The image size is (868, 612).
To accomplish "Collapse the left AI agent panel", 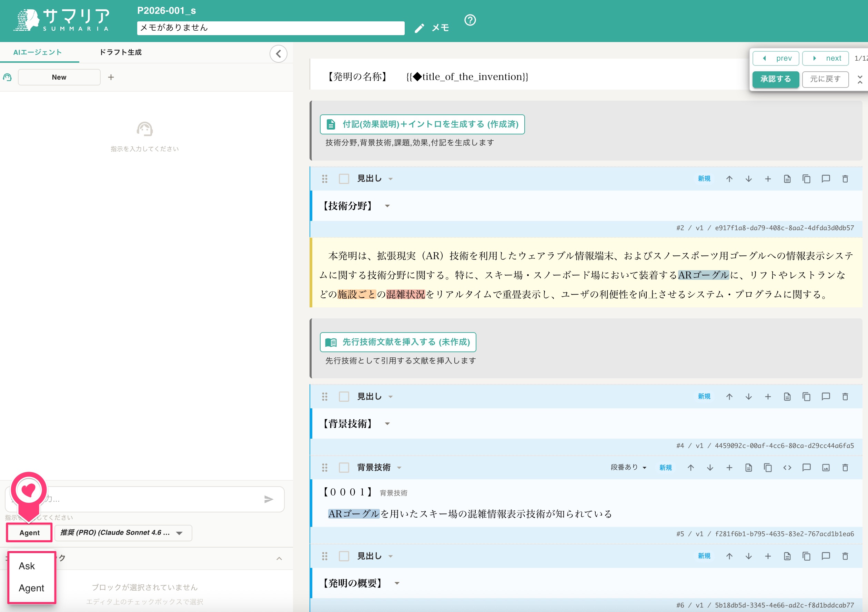I will (x=278, y=54).
